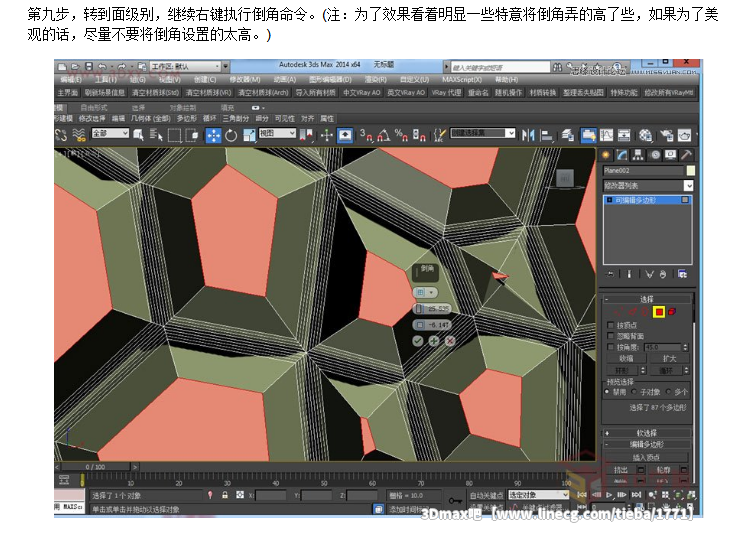Open the 帮助(H) menu
The image size is (733, 533).
pos(506,79)
